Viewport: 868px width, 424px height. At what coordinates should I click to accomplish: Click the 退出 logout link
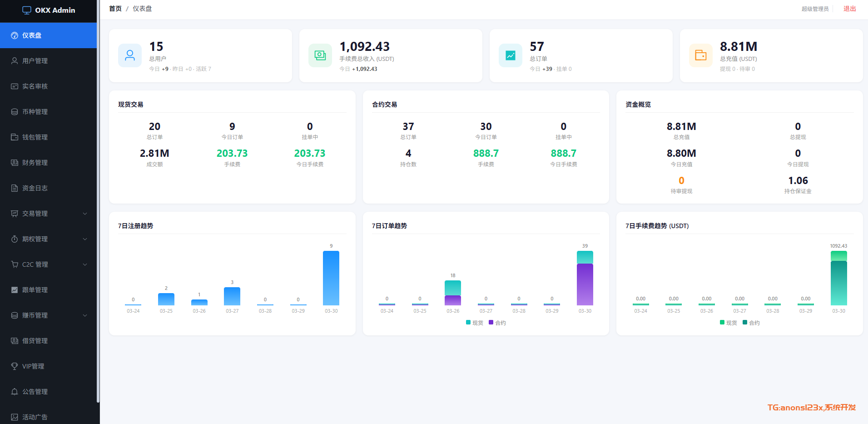pyautogui.click(x=849, y=9)
